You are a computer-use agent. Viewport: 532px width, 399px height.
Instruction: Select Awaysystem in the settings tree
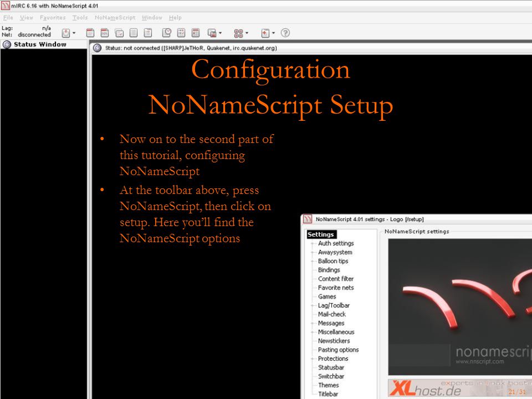click(x=335, y=252)
